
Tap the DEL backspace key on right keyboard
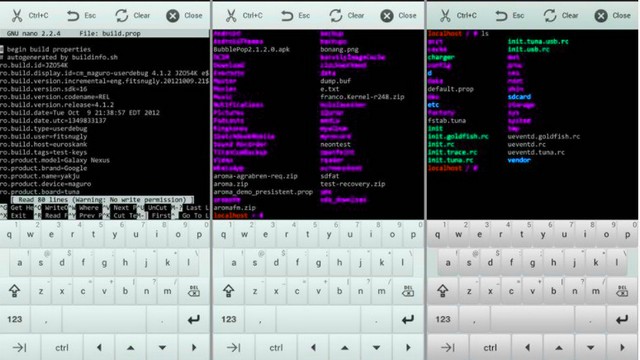[622, 291]
